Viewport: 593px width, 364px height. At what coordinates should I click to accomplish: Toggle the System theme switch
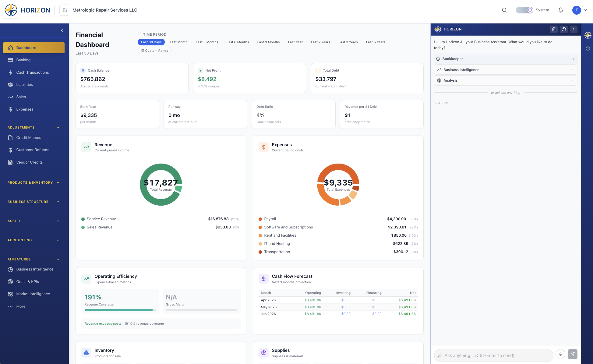[524, 10]
